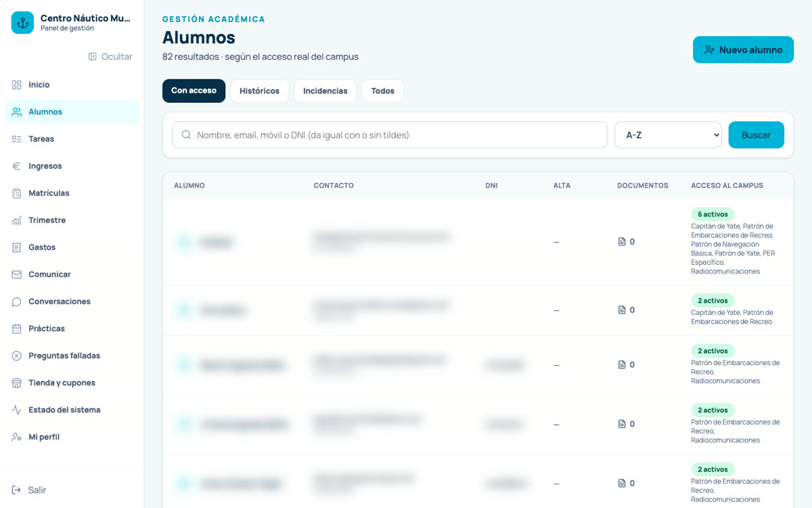
Task: Click the Alumnos people icon in sidebar
Action: pyautogui.click(x=17, y=112)
